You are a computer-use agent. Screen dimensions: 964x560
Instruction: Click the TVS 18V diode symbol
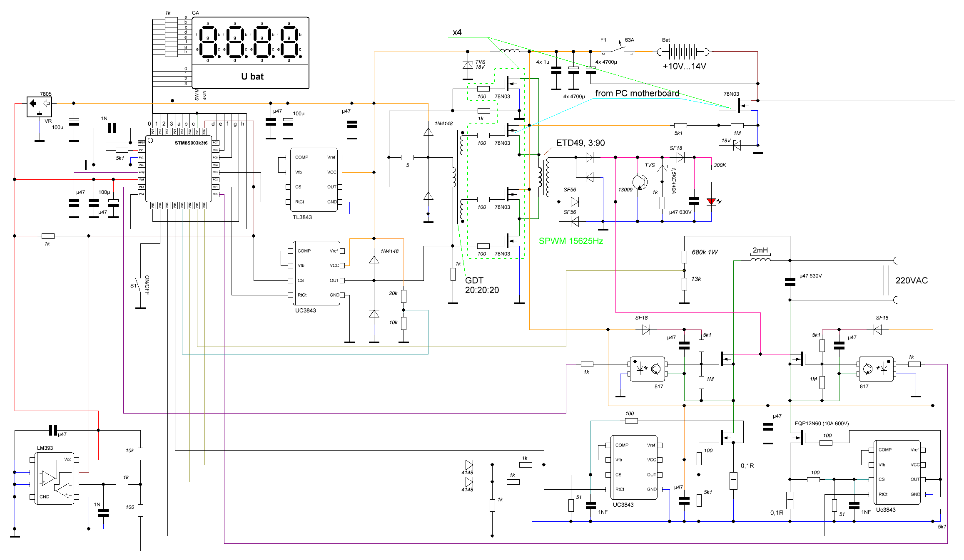click(x=468, y=65)
